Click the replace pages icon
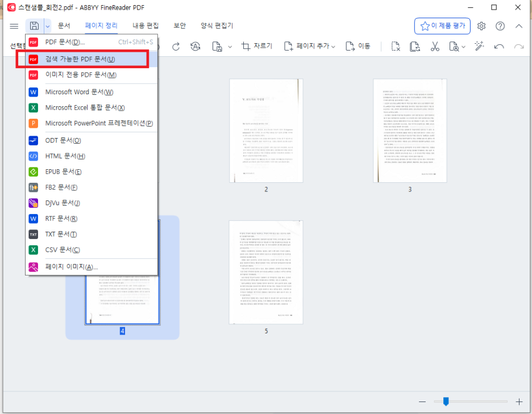 [x=415, y=47]
